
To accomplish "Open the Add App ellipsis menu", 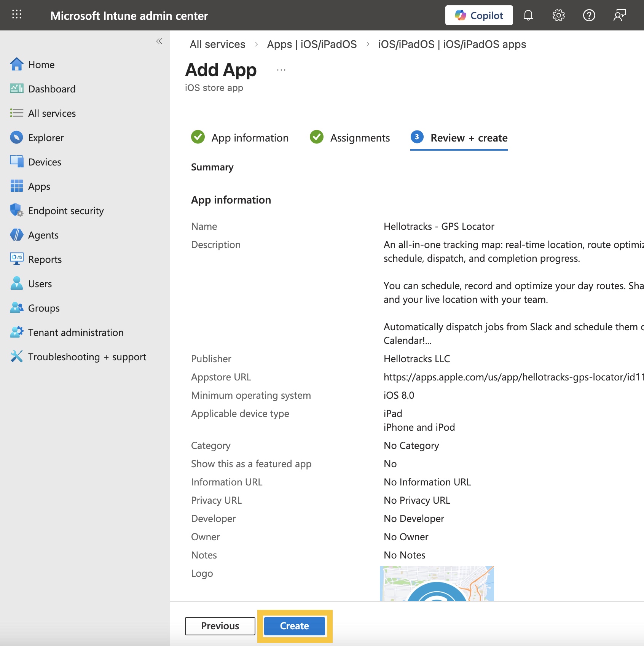I will point(281,70).
